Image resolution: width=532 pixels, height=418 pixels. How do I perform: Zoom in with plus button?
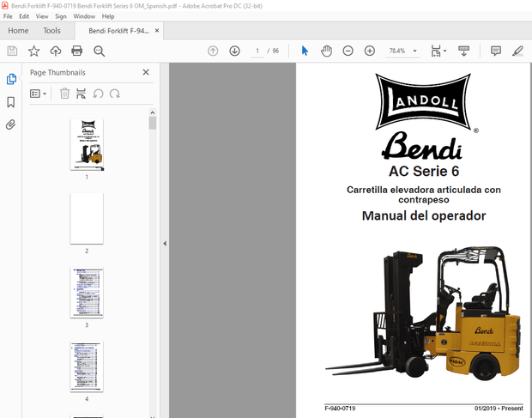(370, 51)
